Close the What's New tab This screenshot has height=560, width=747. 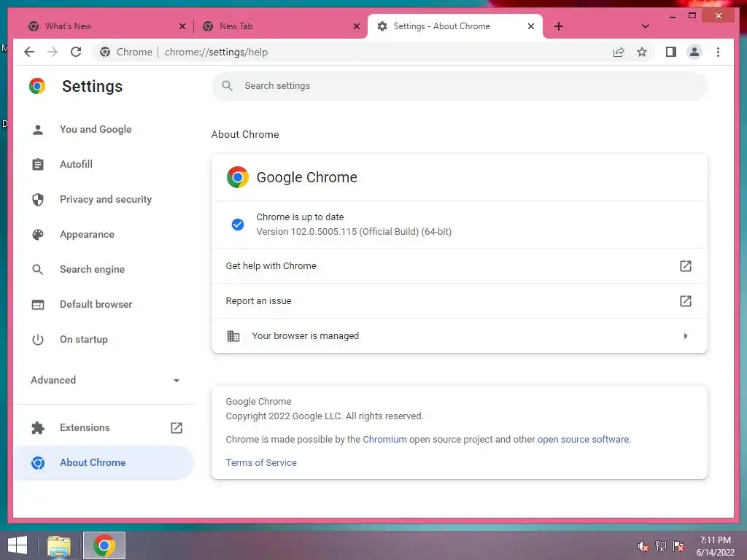(x=182, y=26)
